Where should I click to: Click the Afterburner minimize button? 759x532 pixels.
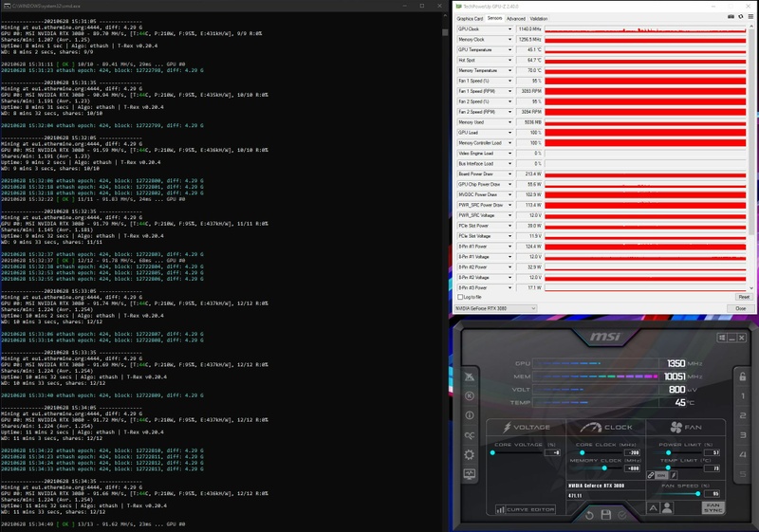tap(731, 338)
